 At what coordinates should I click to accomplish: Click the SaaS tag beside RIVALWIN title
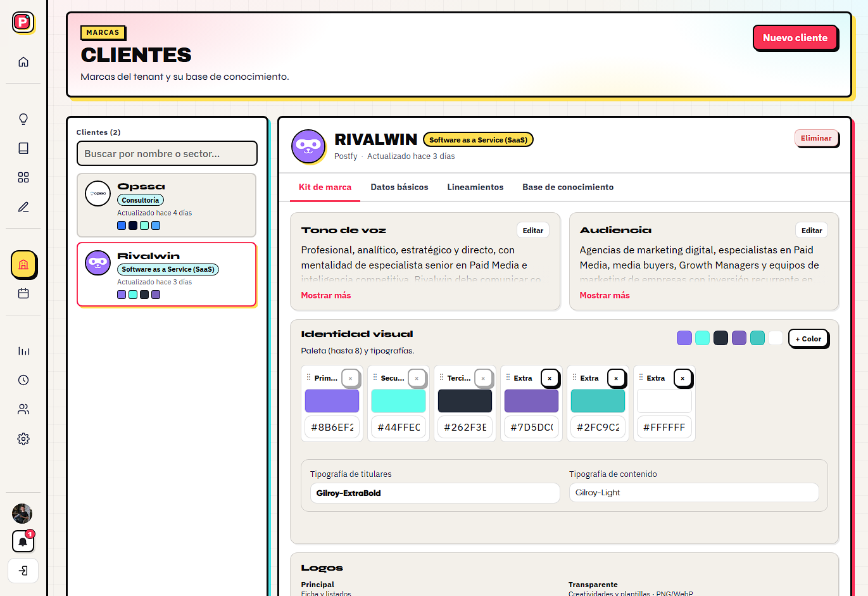(x=478, y=140)
